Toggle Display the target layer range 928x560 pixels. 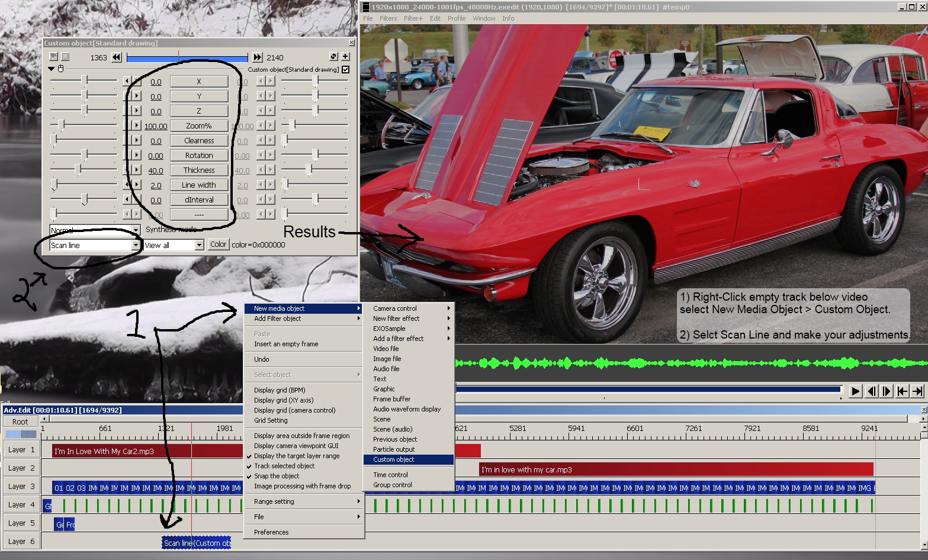(297, 456)
